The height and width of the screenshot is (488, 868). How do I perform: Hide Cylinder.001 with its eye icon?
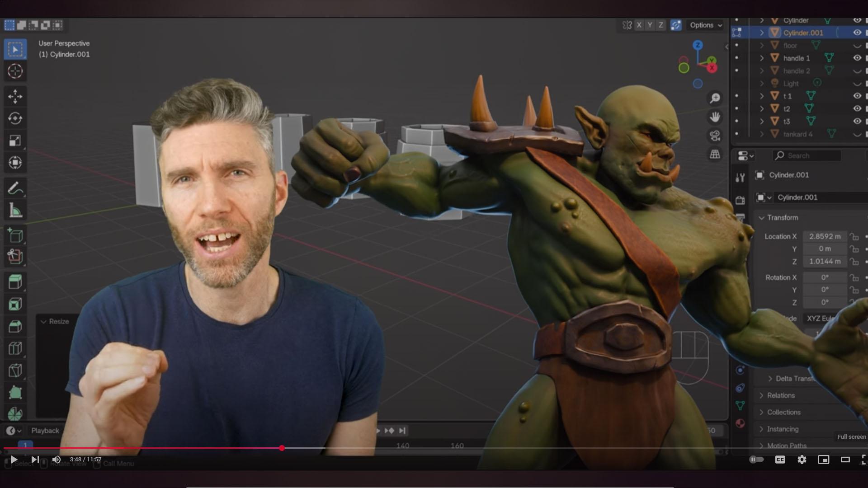point(857,33)
